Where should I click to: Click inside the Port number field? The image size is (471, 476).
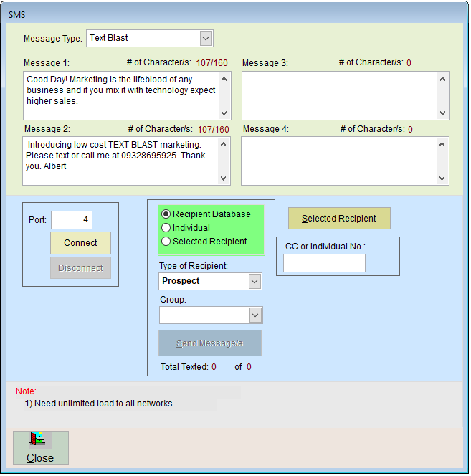coord(71,220)
